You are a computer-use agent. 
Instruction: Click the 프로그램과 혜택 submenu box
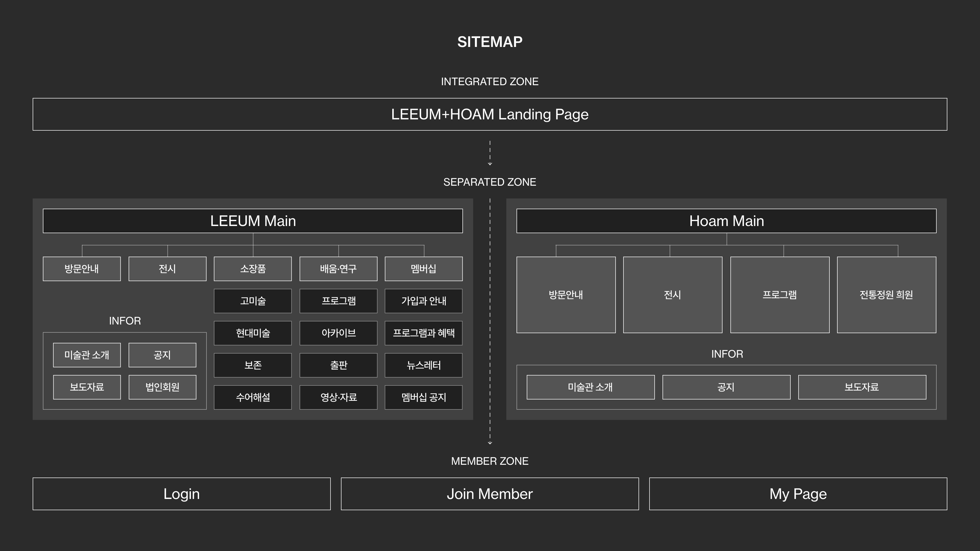click(423, 333)
